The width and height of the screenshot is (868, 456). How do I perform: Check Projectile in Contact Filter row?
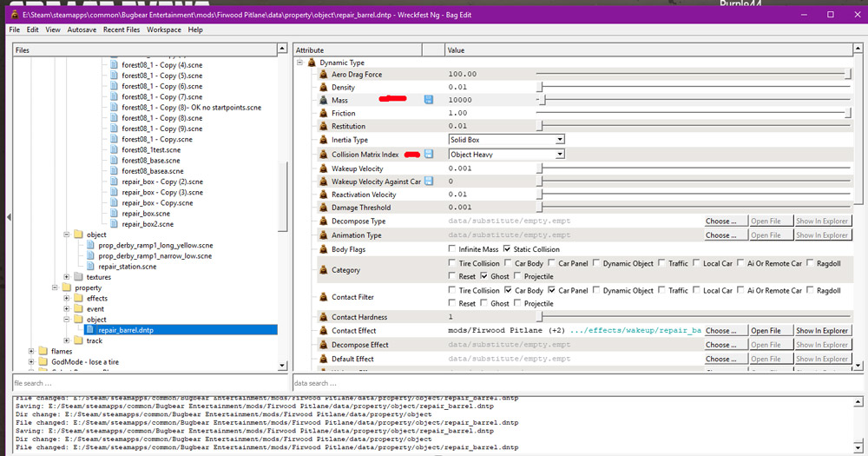[x=517, y=303]
